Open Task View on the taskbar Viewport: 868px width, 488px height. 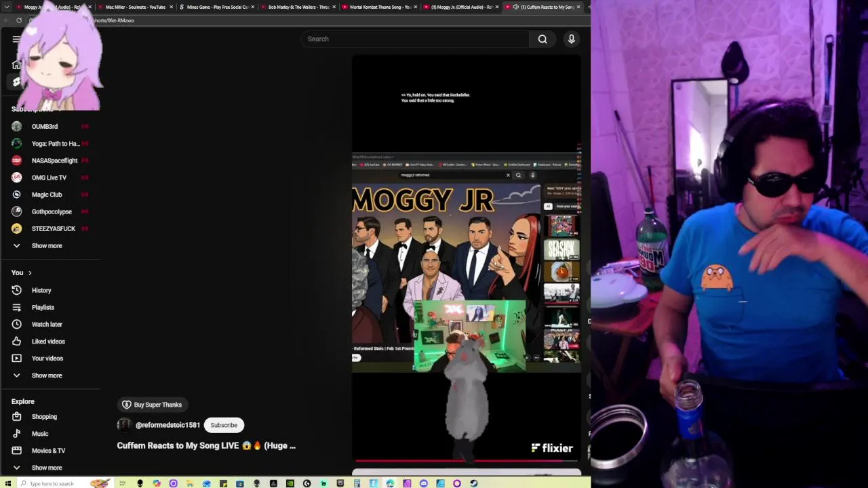click(122, 483)
